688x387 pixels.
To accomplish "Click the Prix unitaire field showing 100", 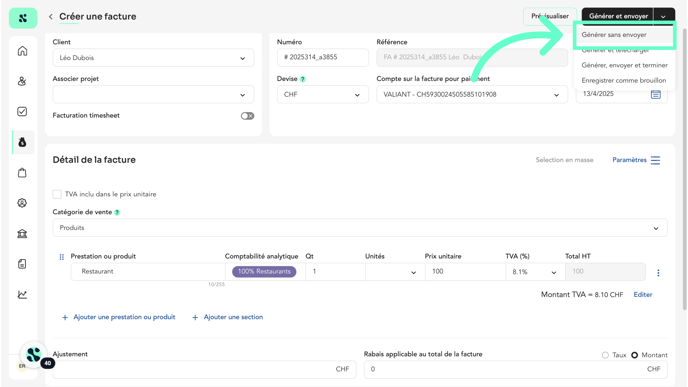I will pyautogui.click(x=465, y=272).
